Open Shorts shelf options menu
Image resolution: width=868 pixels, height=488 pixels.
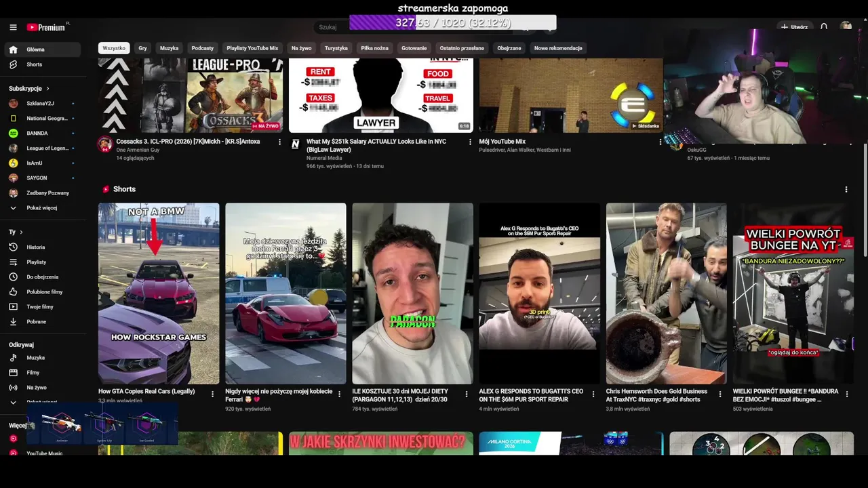coord(846,190)
